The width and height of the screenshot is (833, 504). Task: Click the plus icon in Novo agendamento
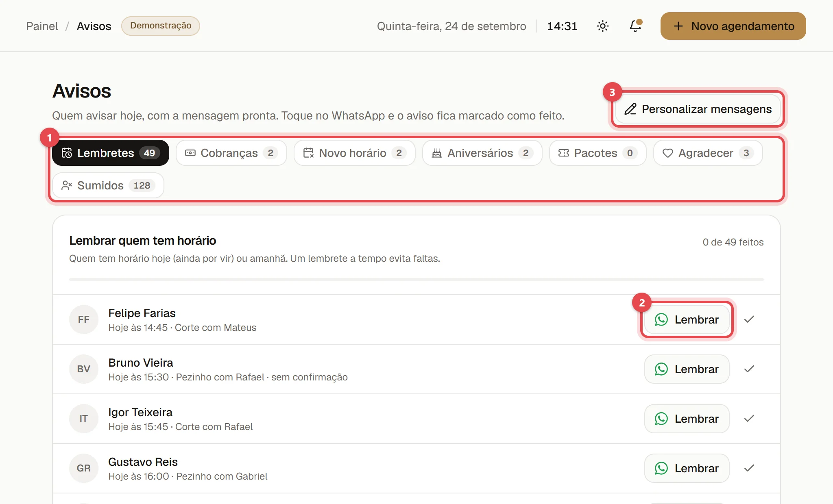[x=678, y=26]
